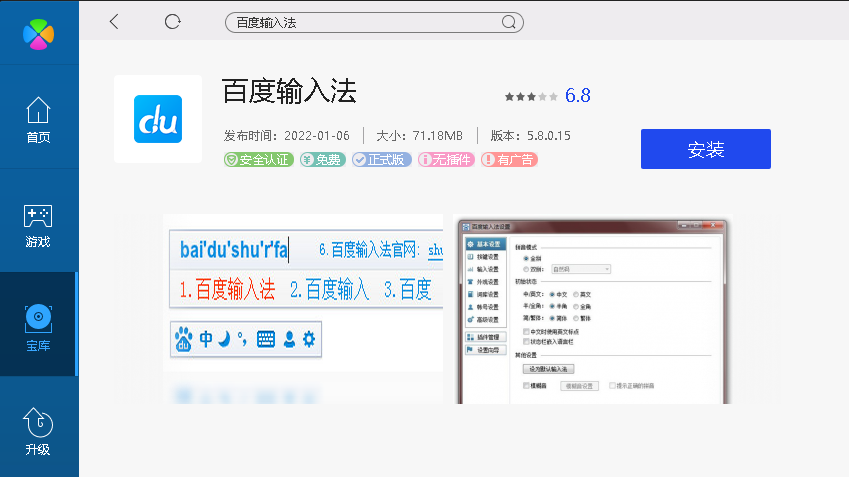The image size is (849, 477).
Task: Click the back arrow navigation icon
Action: [114, 21]
